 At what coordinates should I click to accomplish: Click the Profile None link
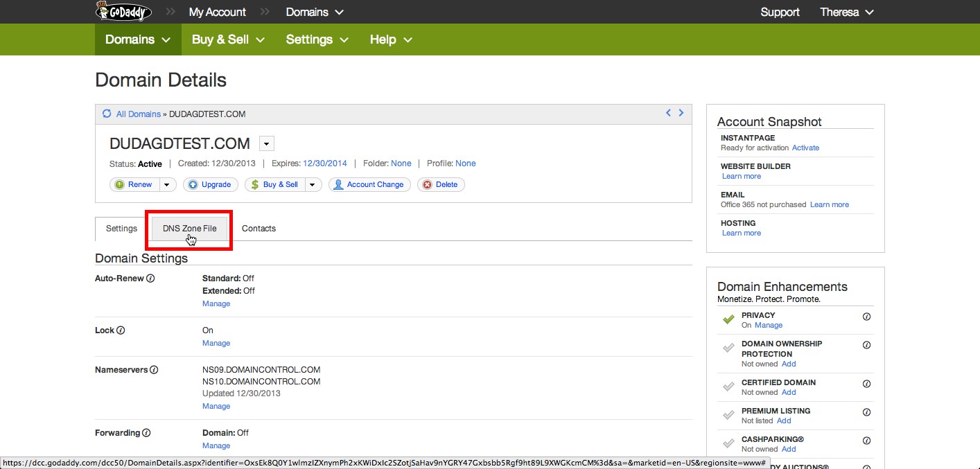(466, 163)
